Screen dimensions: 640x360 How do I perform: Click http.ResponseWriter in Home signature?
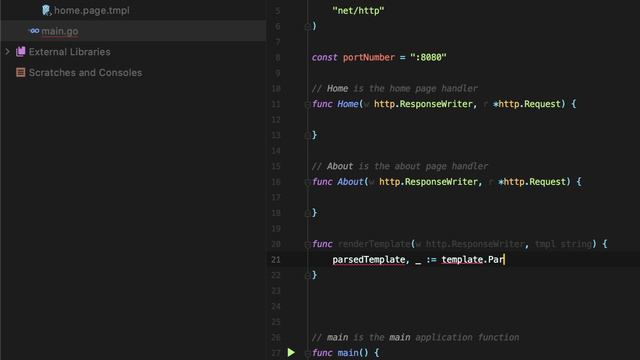(423, 104)
